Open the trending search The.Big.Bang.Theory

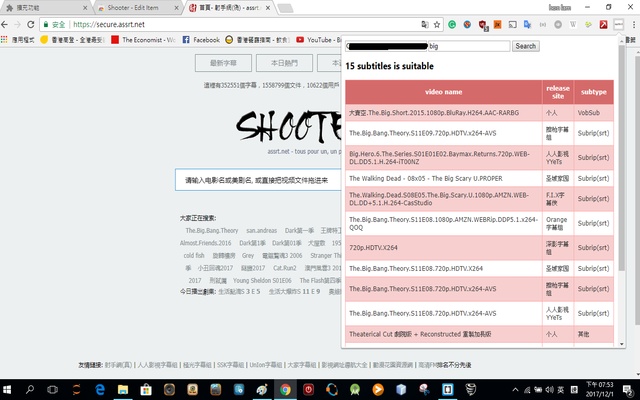[x=211, y=231]
